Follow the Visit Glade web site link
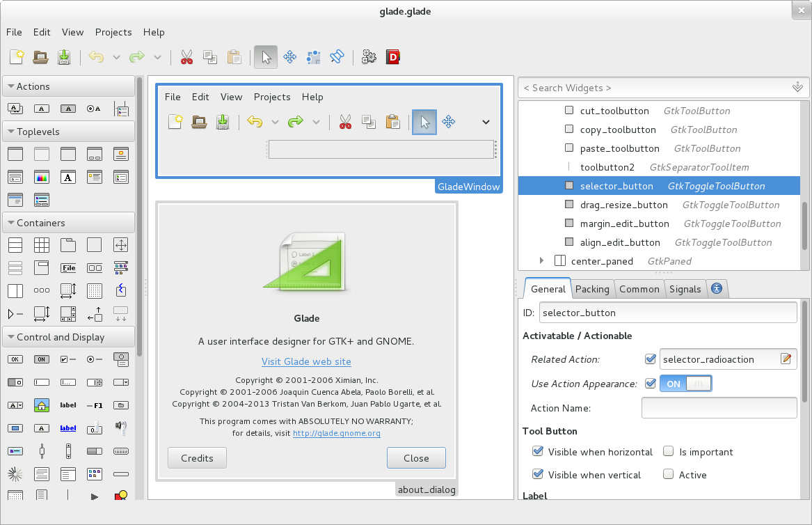Viewport: 812px width, 525px height. pos(306,362)
